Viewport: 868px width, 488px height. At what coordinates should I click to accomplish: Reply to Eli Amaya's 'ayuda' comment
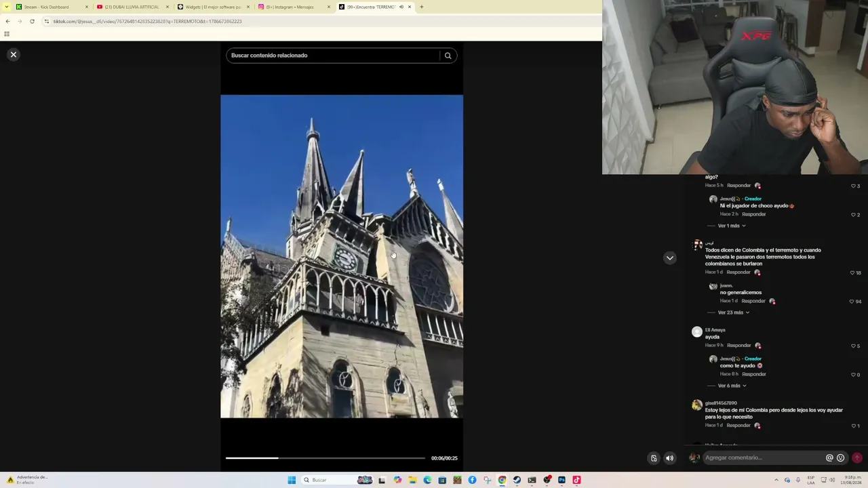738,346
